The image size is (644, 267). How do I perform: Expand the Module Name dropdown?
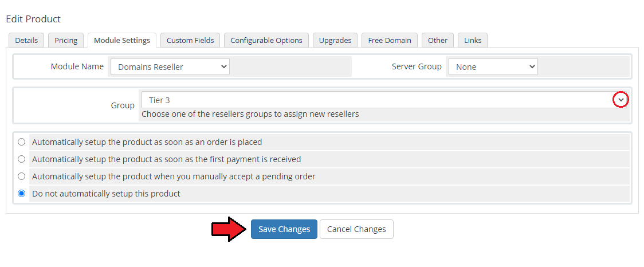coord(170,66)
